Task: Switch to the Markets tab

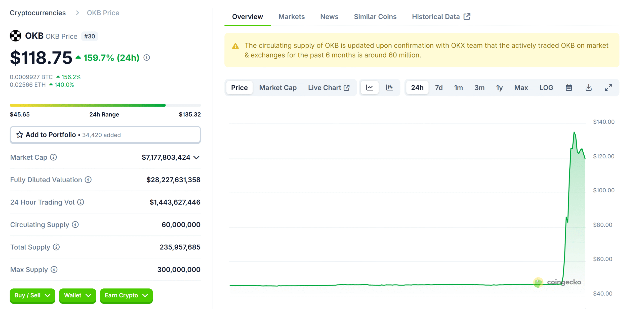Action: (x=291, y=16)
